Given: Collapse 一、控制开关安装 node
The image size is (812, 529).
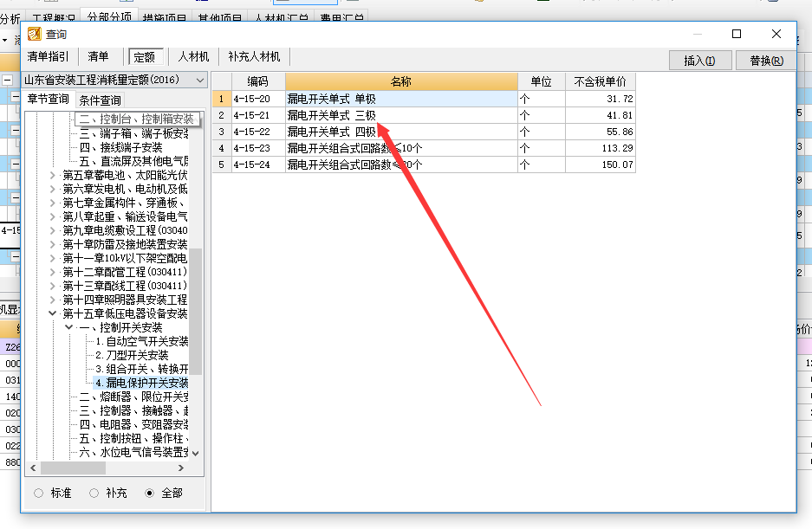Looking at the screenshot, I should pos(68,327).
